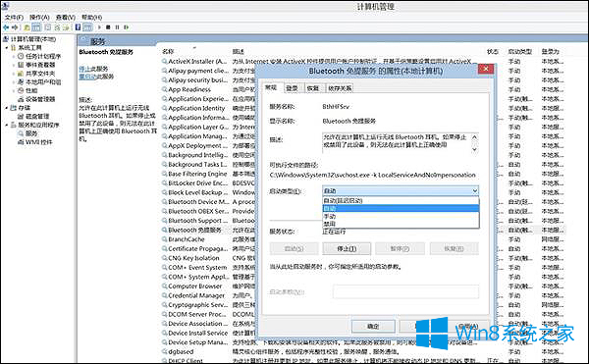Click the greyed 启动(S) button
The image size is (589, 364).
point(294,248)
